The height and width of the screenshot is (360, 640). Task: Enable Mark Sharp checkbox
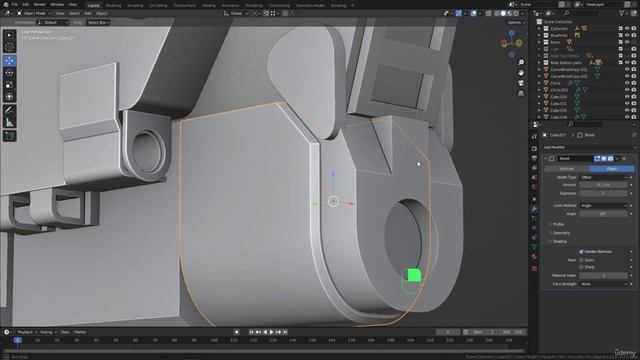click(x=581, y=267)
